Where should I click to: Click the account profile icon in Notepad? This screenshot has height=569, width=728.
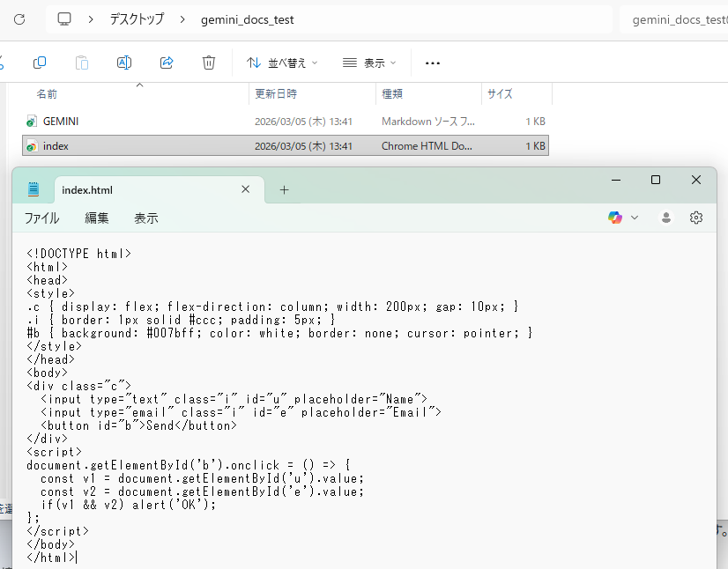coord(665,218)
